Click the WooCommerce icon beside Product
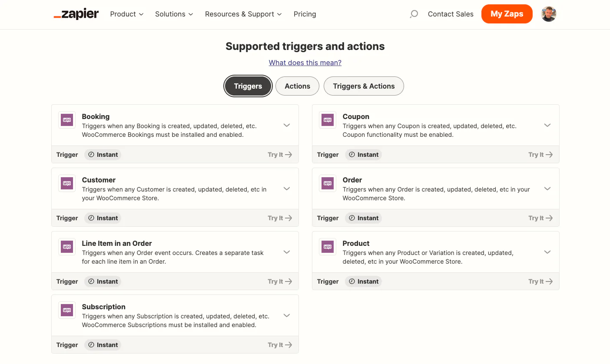This screenshot has height=364, width=610. pos(328,247)
